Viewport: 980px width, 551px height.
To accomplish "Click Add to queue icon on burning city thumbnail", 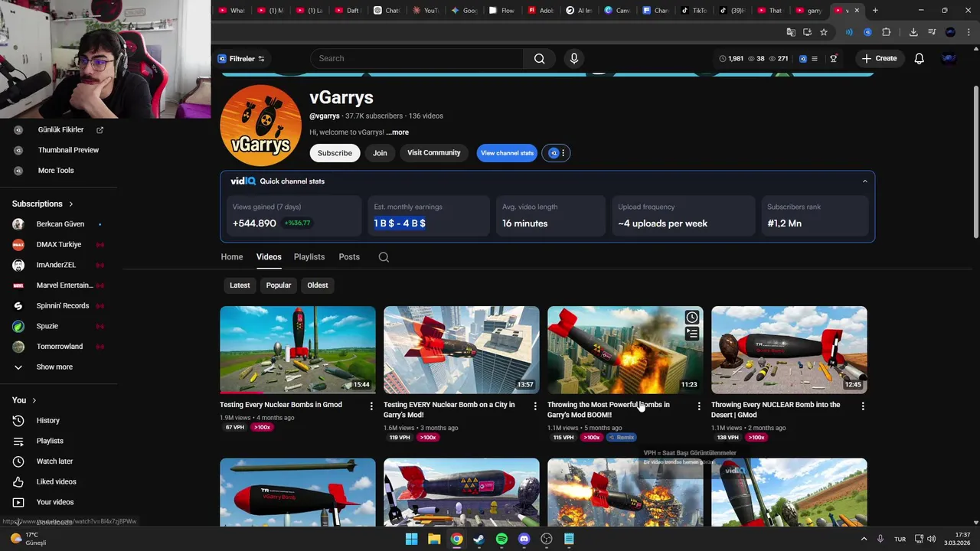I will (691, 334).
